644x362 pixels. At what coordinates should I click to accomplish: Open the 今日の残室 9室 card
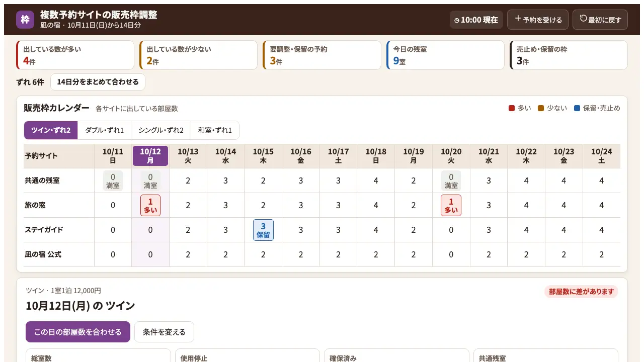pos(445,55)
